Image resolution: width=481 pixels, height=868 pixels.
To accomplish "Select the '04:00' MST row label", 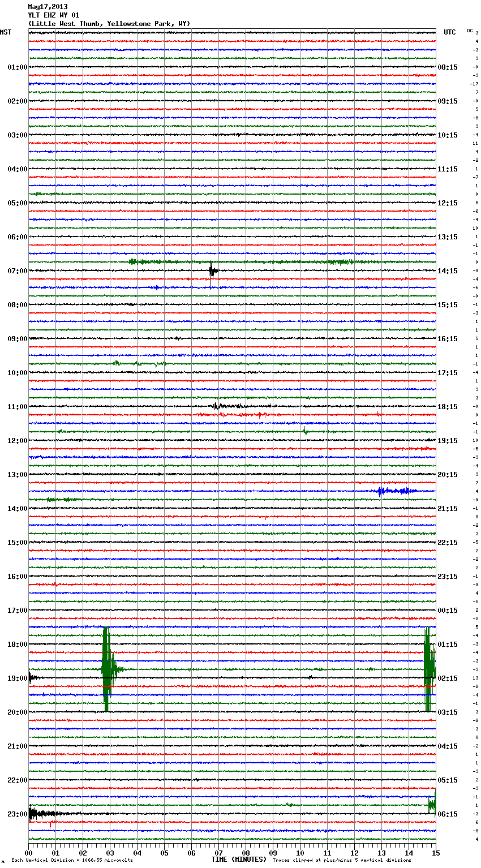I will point(18,169).
